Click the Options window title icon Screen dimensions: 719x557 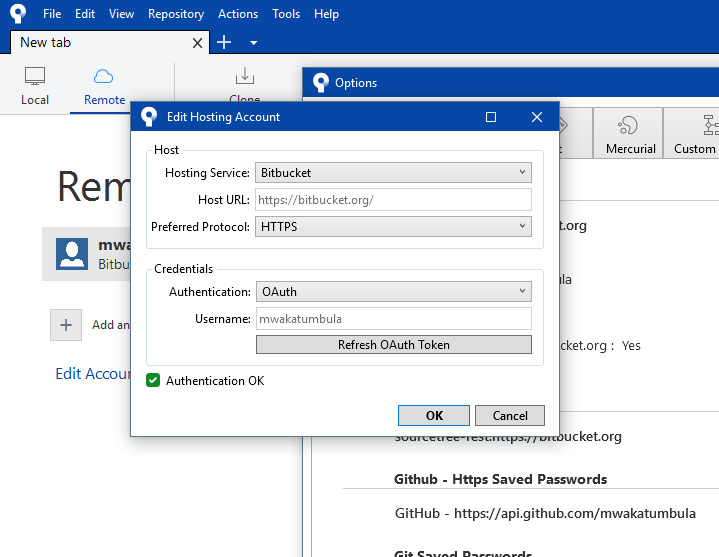click(321, 83)
